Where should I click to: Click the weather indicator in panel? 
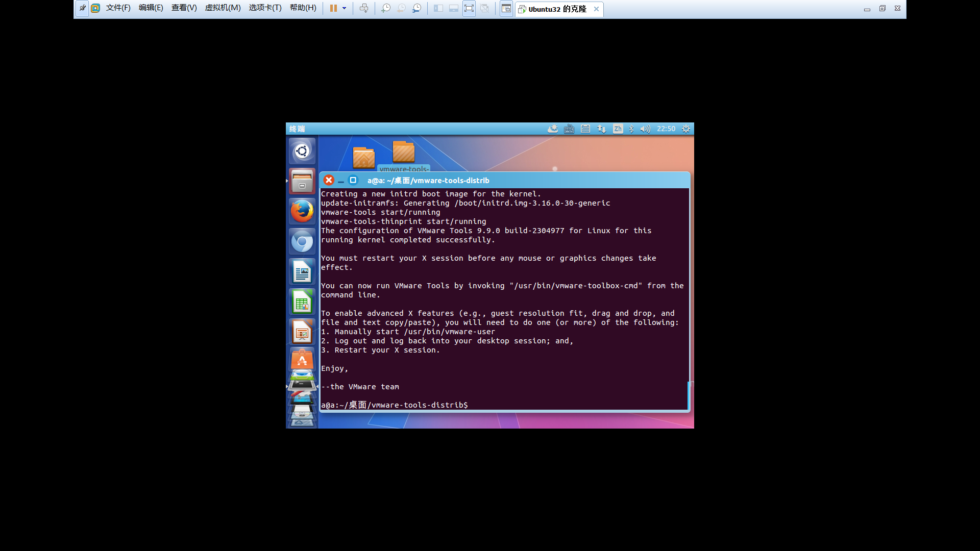(x=553, y=129)
